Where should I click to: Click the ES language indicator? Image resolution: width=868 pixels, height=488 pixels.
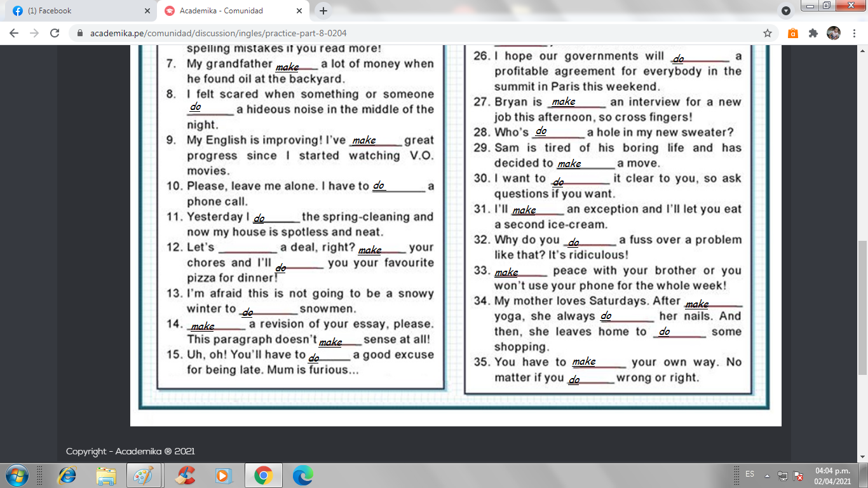click(x=750, y=474)
